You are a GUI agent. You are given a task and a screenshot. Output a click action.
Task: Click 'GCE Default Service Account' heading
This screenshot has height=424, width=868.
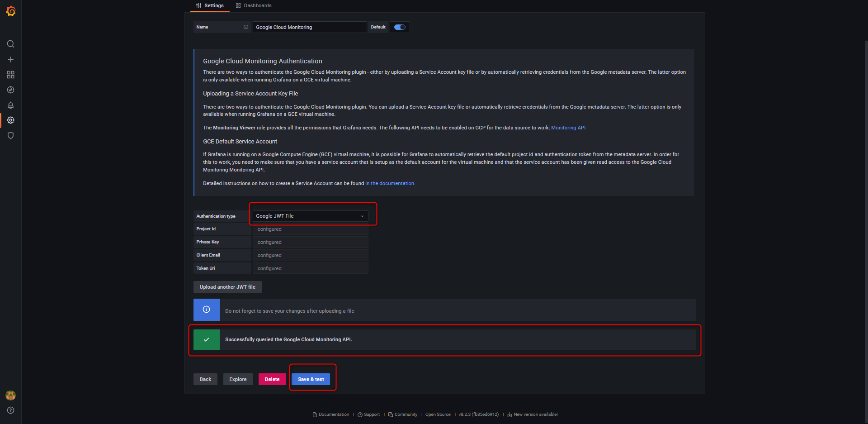point(240,142)
